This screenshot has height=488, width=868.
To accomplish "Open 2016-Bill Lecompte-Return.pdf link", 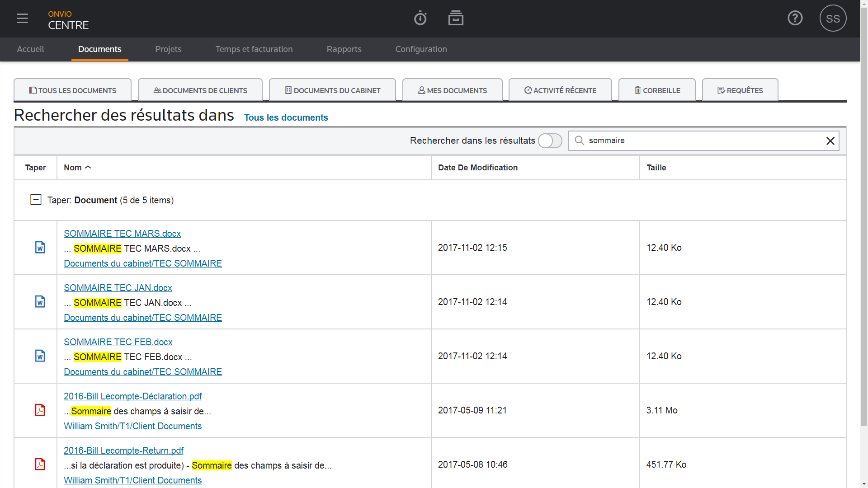I will coord(123,450).
